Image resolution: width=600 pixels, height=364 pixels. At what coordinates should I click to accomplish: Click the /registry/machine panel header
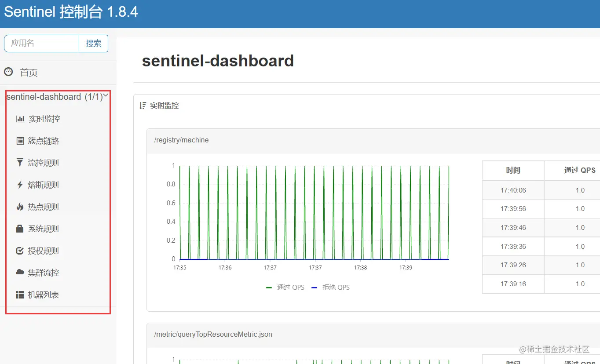[373, 140]
